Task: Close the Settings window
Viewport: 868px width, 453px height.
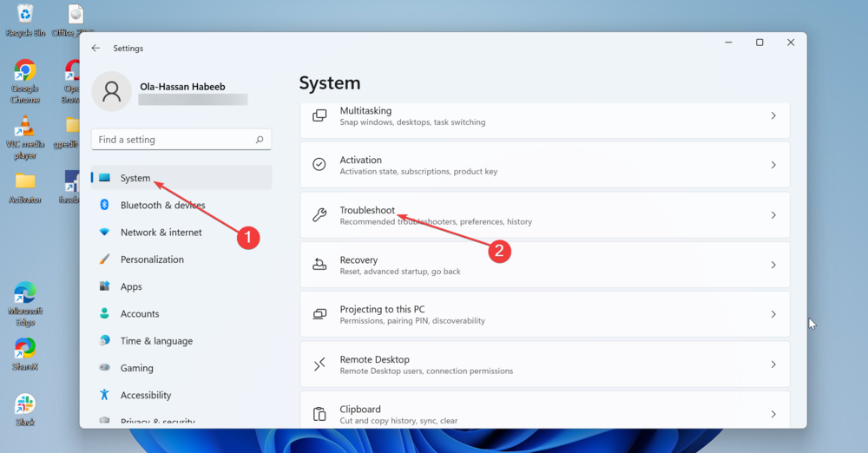Action: 791,43
